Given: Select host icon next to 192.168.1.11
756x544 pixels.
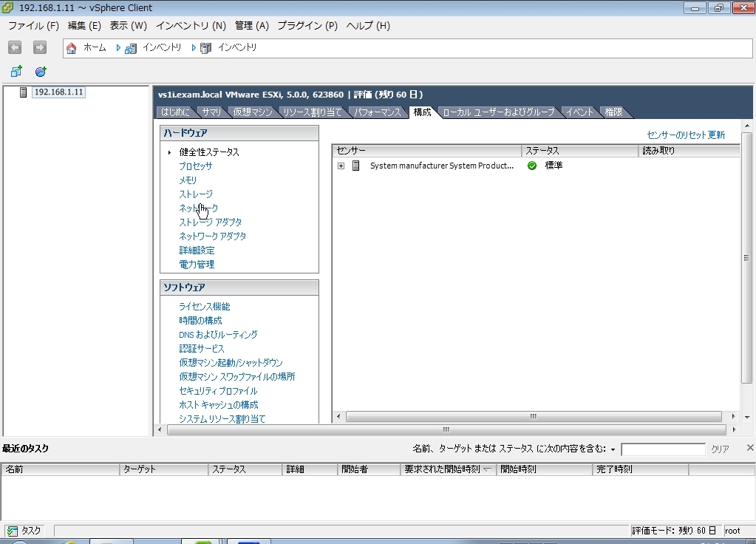Looking at the screenshot, I should (23, 92).
